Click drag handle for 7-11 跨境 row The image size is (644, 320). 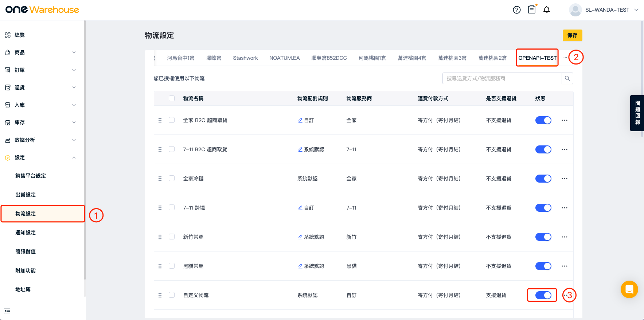[160, 208]
